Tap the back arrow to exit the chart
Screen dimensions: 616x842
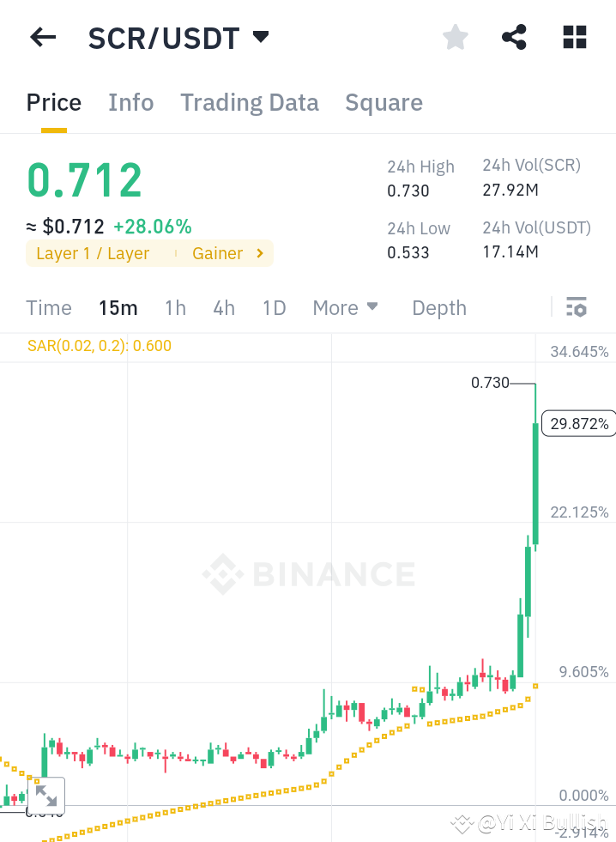42,37
